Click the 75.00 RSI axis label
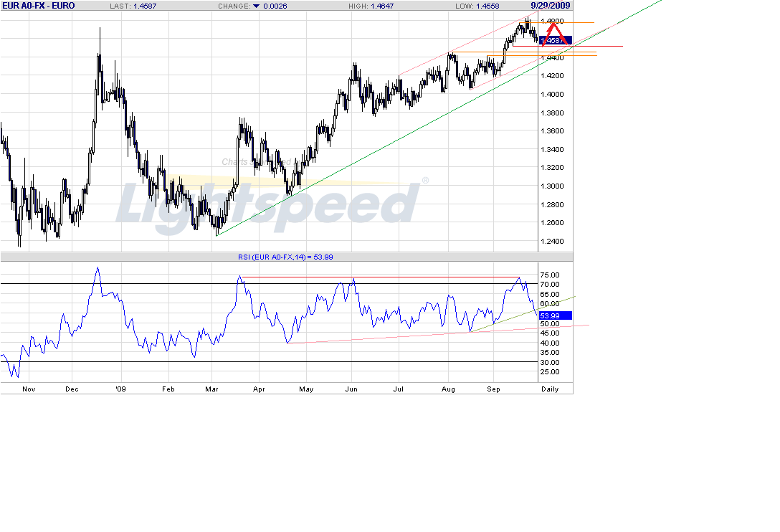The image size is (780, 532). click(x=550, y=275)
